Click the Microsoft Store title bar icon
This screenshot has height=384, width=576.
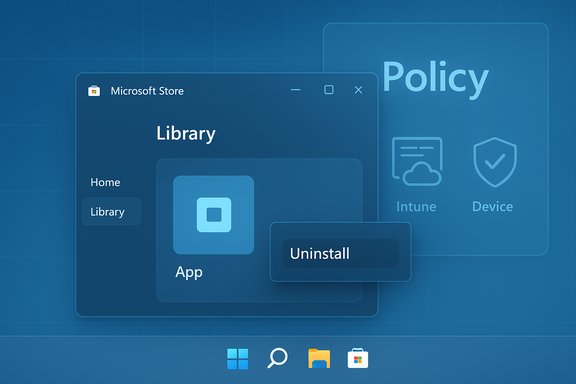[94, 91]
